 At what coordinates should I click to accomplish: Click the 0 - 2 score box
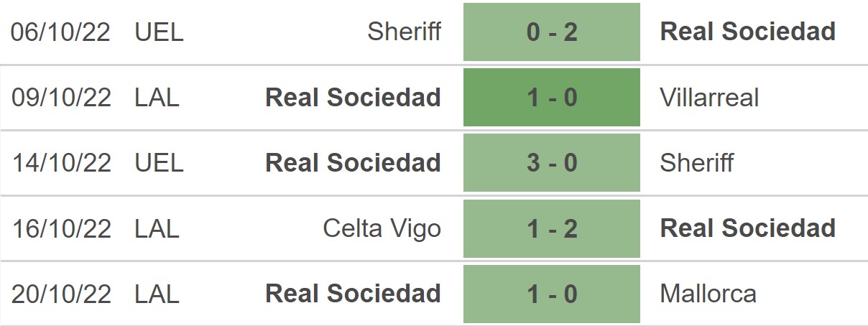coord(551,32)
